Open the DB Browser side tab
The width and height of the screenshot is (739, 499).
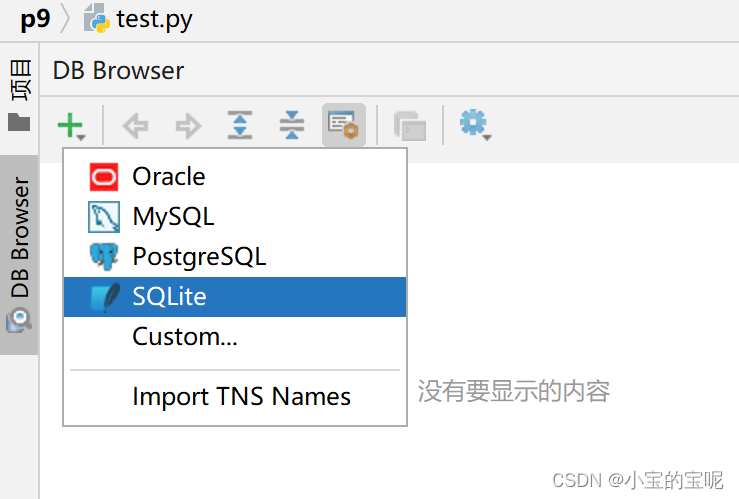click(x=19, y=254)
